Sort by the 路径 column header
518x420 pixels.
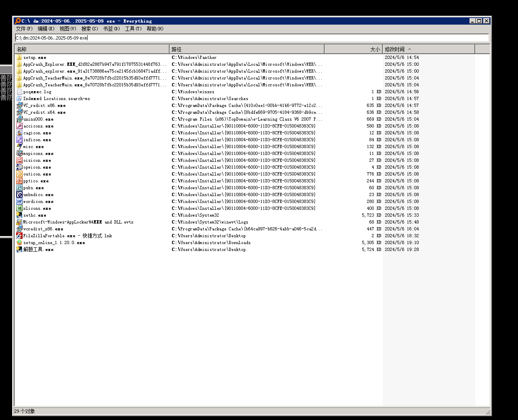pos(247,49)
